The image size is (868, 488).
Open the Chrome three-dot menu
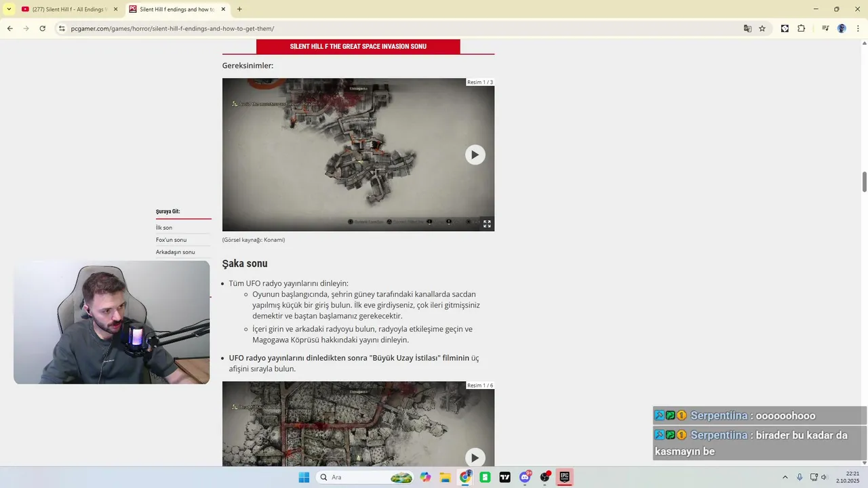tap(858, 28)
